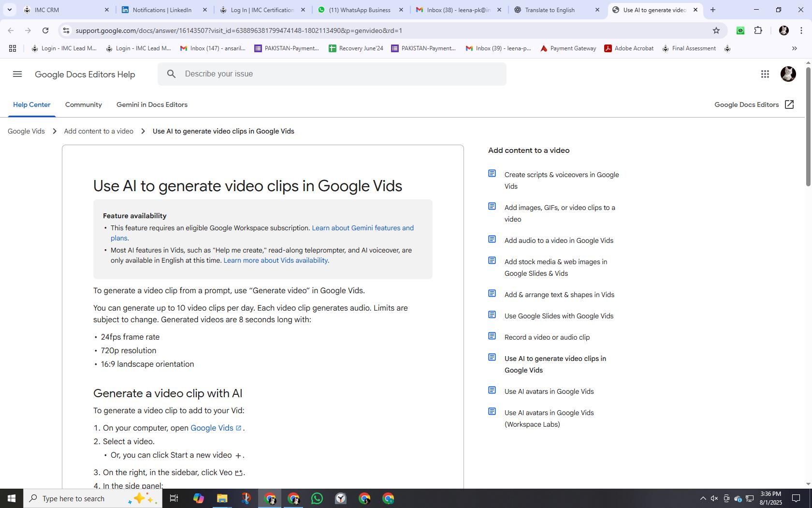
Task: Click the muted volume tray icon
Action: [714, 498]
